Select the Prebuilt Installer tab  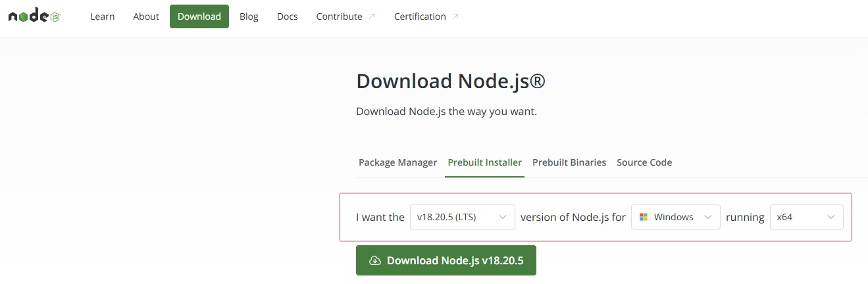coord(484,162)
